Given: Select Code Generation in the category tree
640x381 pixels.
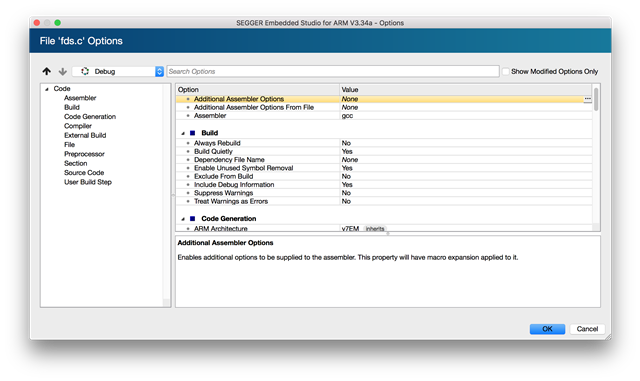Looking at the screenshot, I should pos(90,117).
